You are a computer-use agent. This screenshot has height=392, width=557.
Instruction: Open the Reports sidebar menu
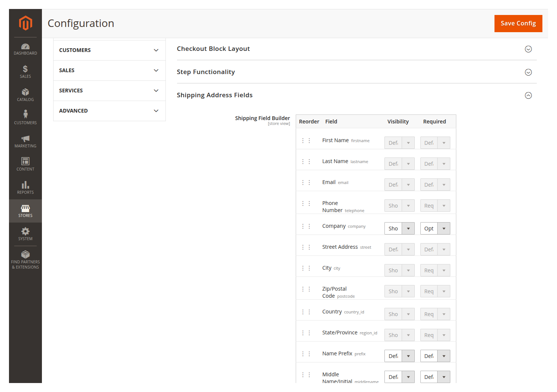point(25,188)
